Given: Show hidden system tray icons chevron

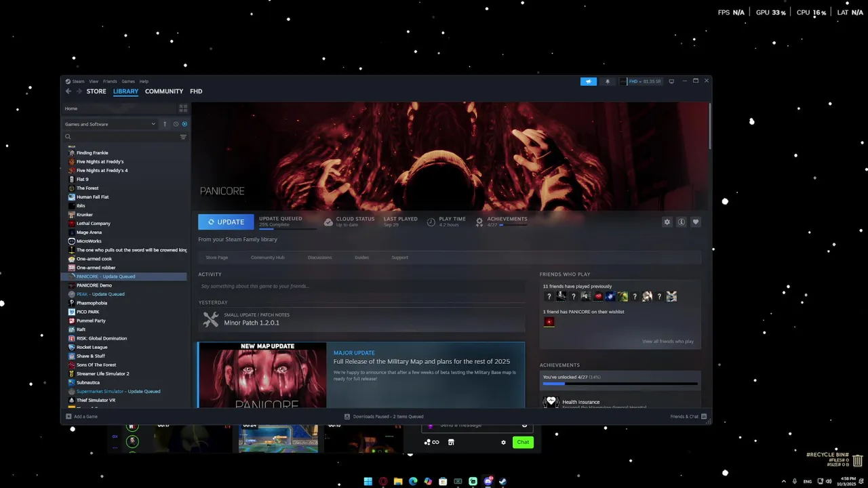Looking at the screenshot, I should point(784,481).
